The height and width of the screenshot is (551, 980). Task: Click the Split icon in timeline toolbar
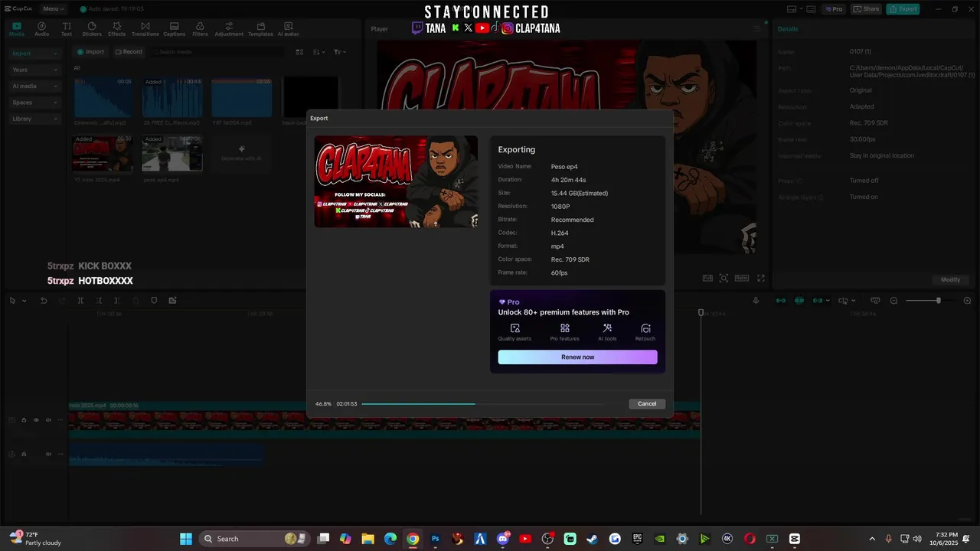pos(80,301)
